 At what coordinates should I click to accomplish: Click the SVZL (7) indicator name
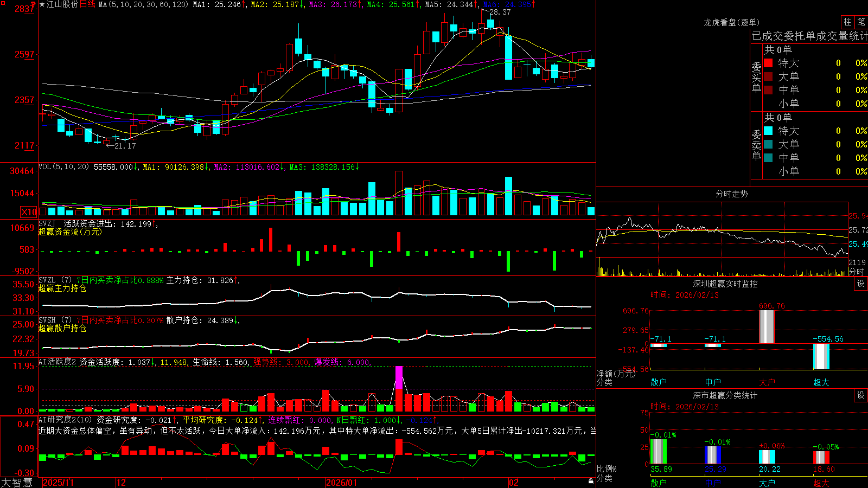pyautogui.click(x=55, y=280)
